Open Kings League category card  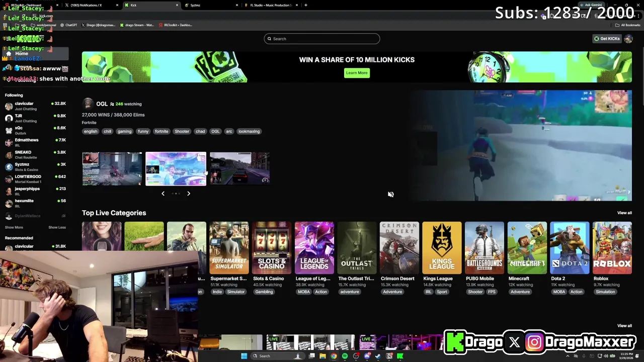(442, 248)
